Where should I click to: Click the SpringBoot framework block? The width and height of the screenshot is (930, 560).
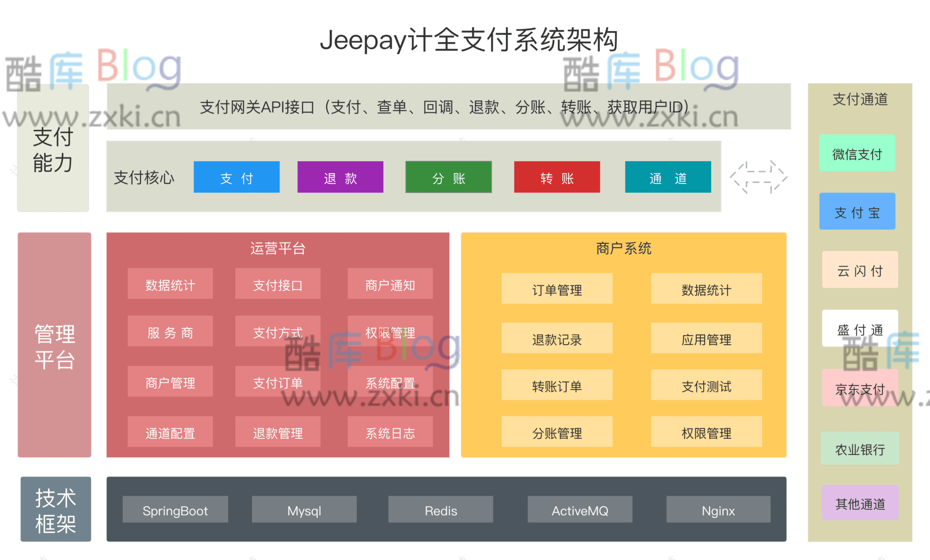coord(175,510)
